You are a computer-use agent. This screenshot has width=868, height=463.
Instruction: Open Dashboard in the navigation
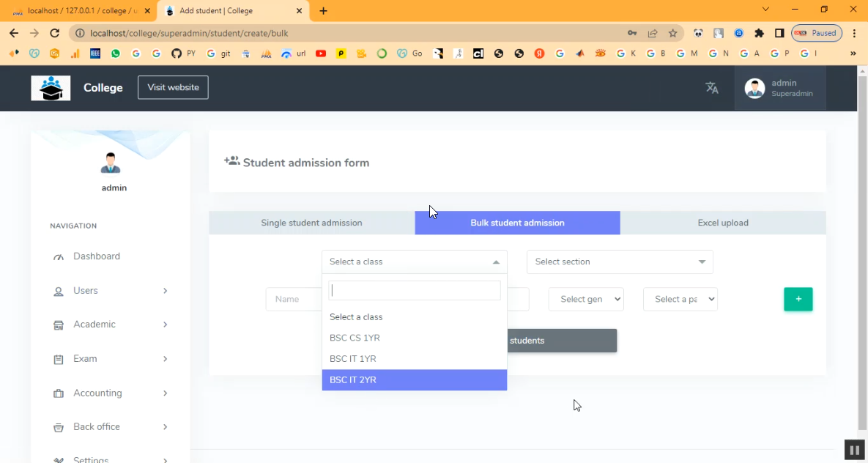click(x=97, y=256)
